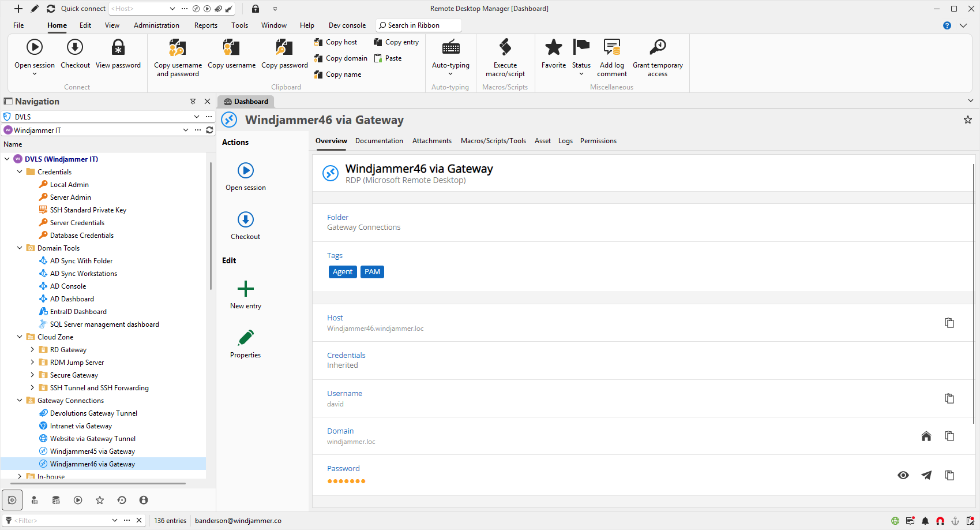
Task: Open the Auto-typing keyboard tool
Action: pyautogui.click(x=450, y=47)
